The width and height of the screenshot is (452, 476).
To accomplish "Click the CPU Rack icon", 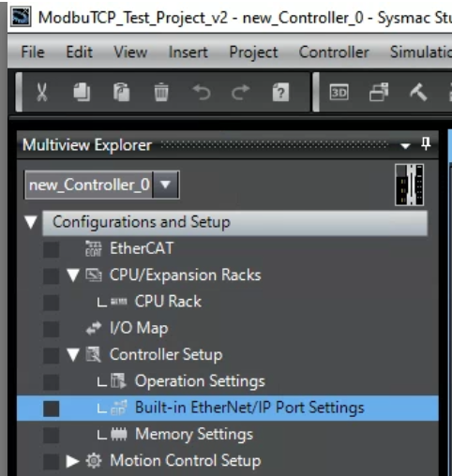I will tap(119, 302).
